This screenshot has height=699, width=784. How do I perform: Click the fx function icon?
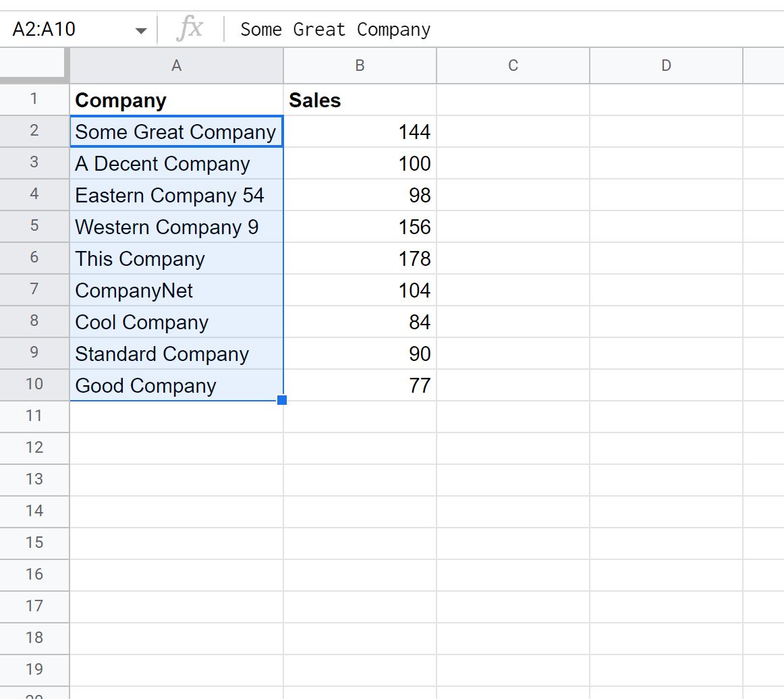coord(190,28)
